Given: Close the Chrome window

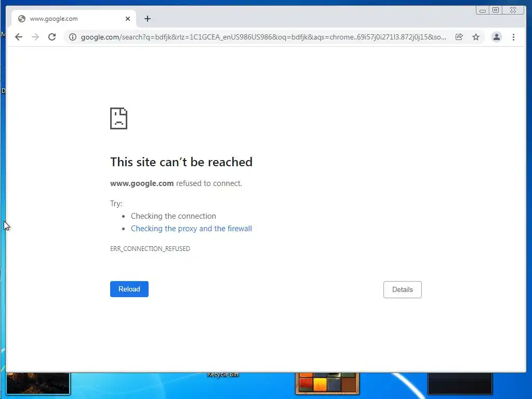Looking at the screenshot, I should click(x=513, y=10).
